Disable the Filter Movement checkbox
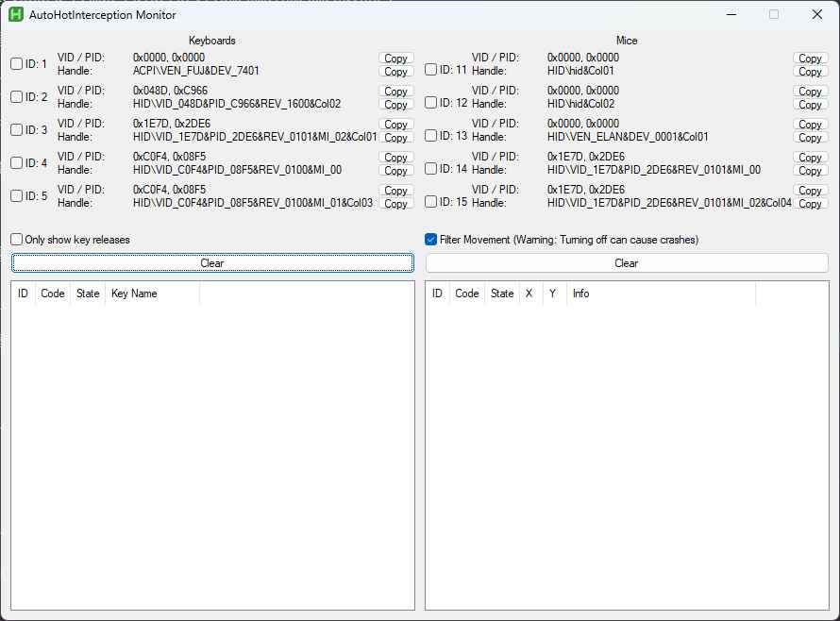840x621 pixels. click(x=430, y=239)
